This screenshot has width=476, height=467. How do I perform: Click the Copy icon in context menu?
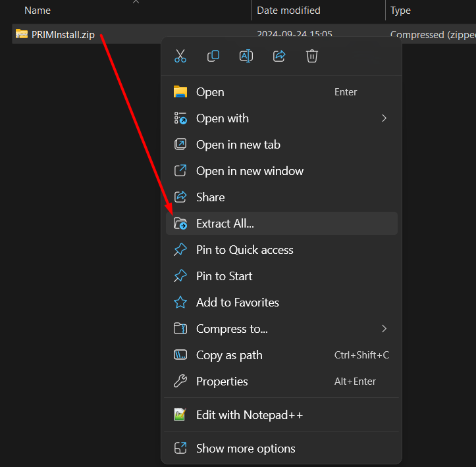[x=213, y=57]
